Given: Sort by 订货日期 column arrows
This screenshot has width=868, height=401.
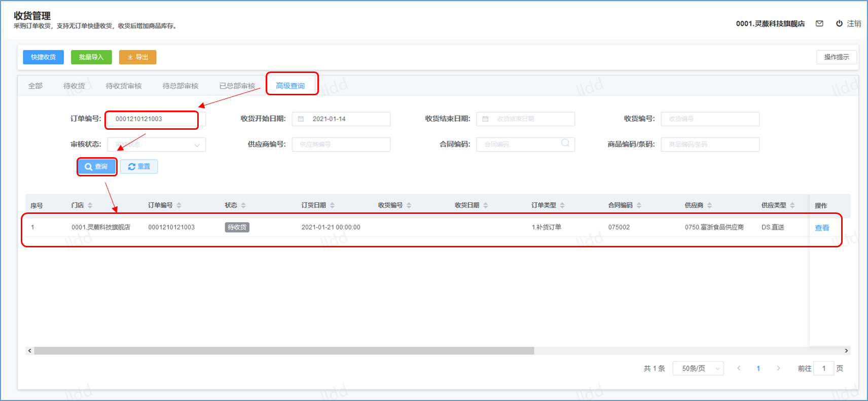Looking at the screenshot, I should tap(332, 205).
